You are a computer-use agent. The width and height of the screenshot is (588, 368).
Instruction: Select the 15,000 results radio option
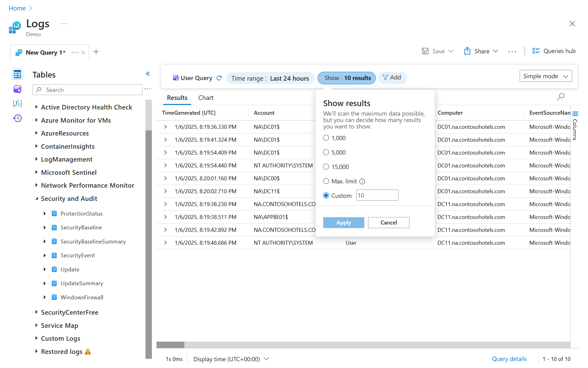tap(326, 167)
